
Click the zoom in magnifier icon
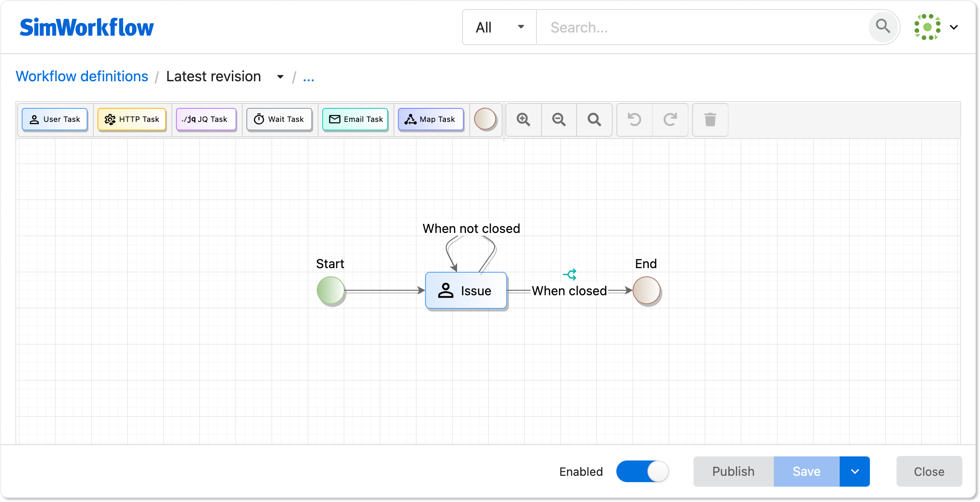click(523, 120)
